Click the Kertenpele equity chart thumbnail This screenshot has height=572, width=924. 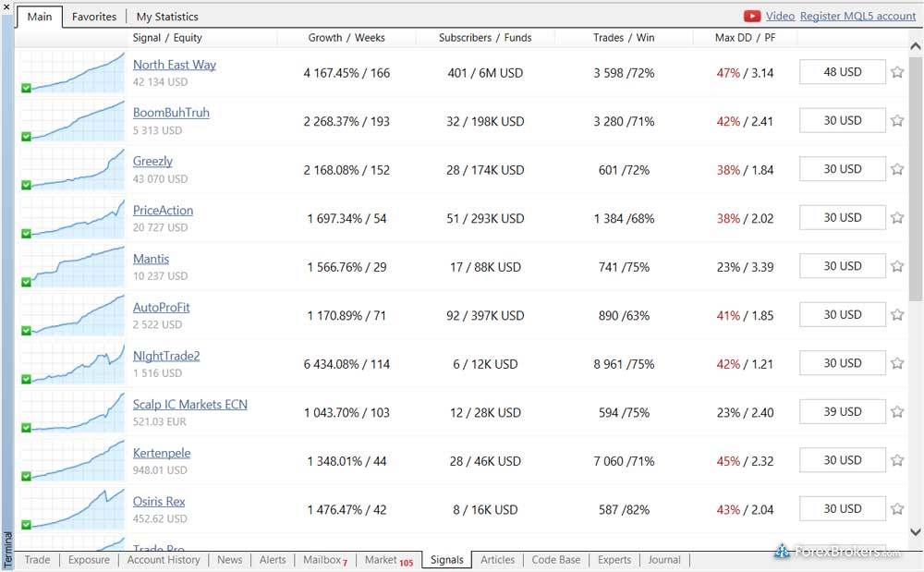(72, 460)
